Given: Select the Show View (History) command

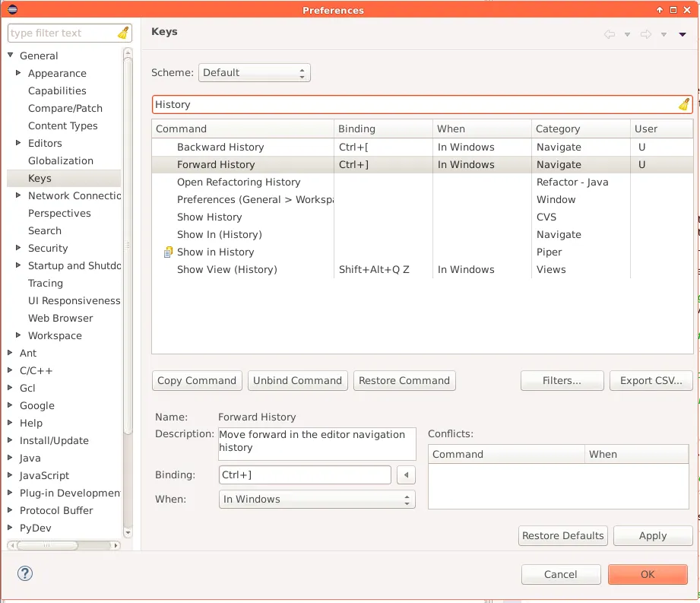Looking at the screenshot, I should click(423, 269).
